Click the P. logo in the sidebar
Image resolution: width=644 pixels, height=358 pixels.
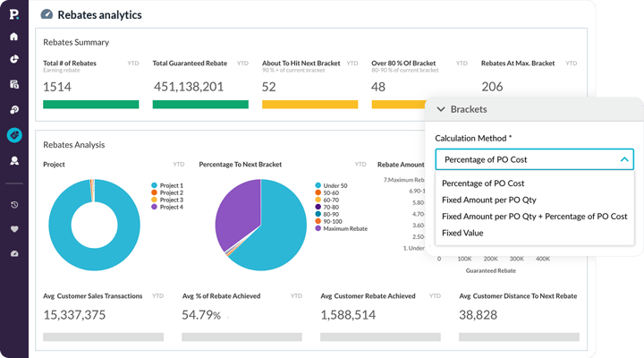point(14,14)
